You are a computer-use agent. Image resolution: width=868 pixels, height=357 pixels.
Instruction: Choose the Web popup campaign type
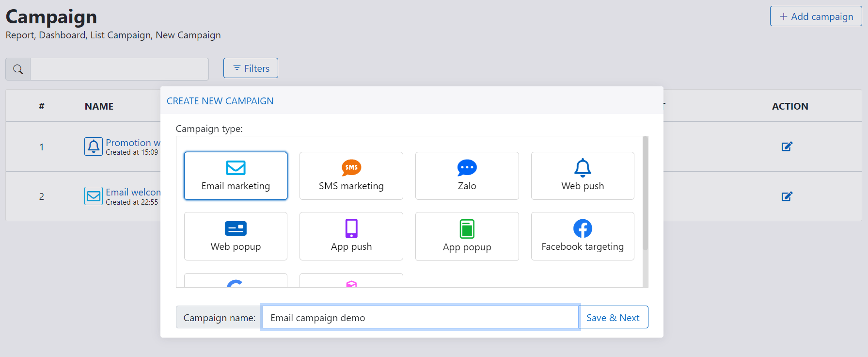236,236
